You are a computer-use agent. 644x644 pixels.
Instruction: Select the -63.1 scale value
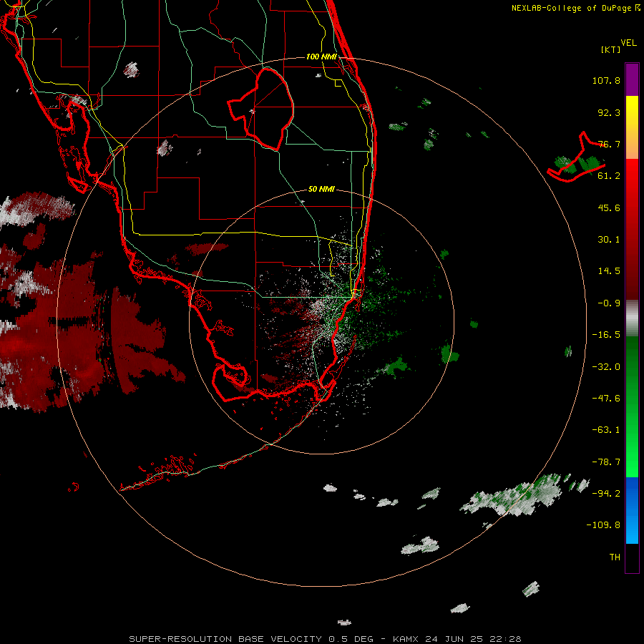[x=606, y=430]
